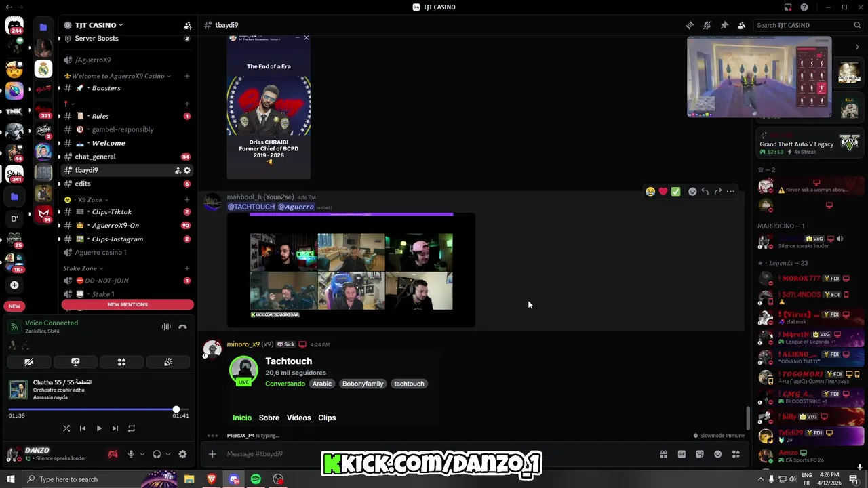Open the streamers group image in chat
Viewport: 868px width, 488px height.
[351, 270]
